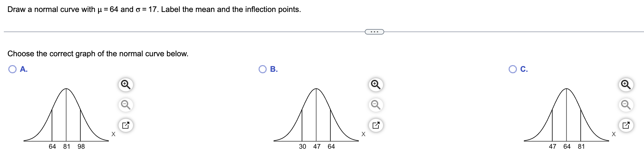The image size is (644, 168).
Task: Select answer choice B
Action: [x=262, y=69]
